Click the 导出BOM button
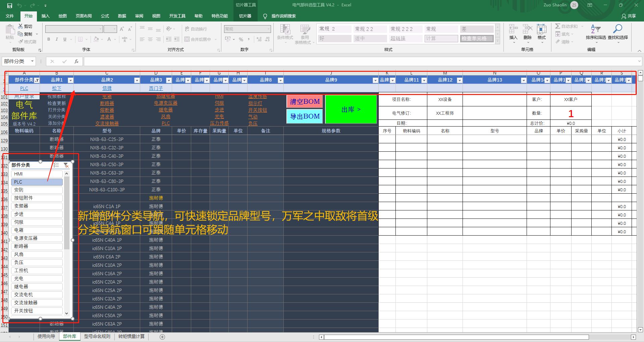Viewport: 644px width, 342px height. pos(305,116)
